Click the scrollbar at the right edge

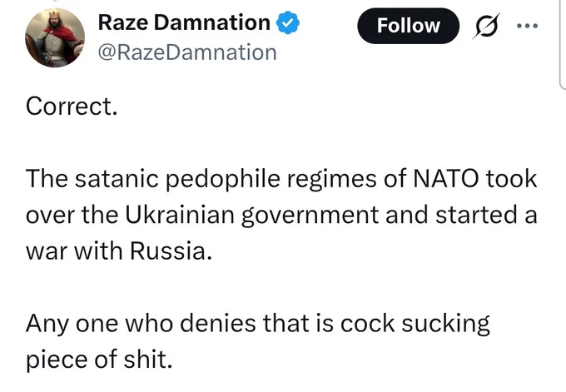(x=563, y=43)
